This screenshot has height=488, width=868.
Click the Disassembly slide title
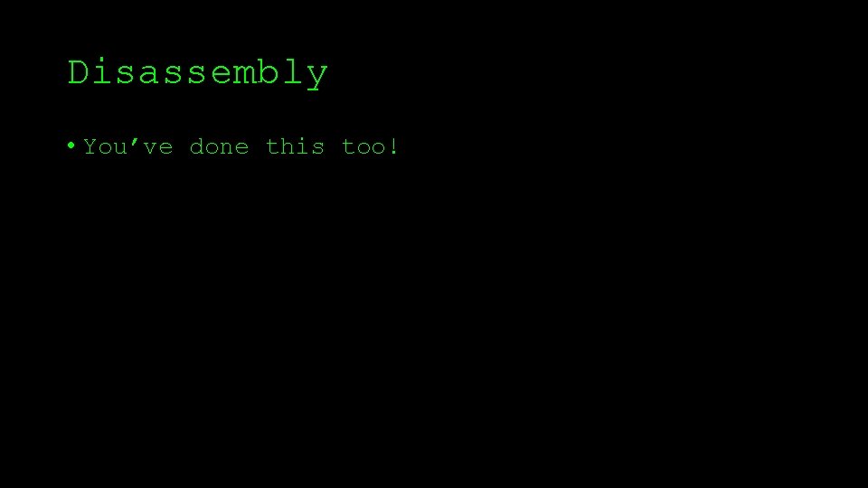[x=198, y=73]
